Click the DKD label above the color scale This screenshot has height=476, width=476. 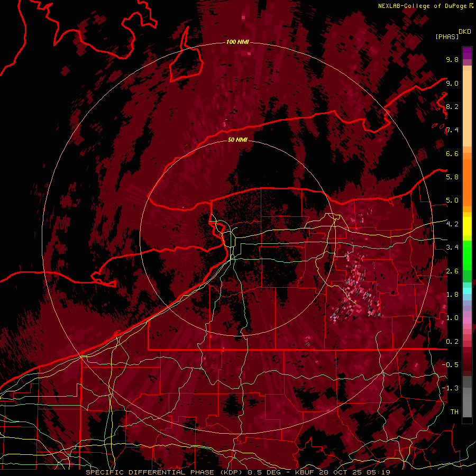(x=465, y=32)
